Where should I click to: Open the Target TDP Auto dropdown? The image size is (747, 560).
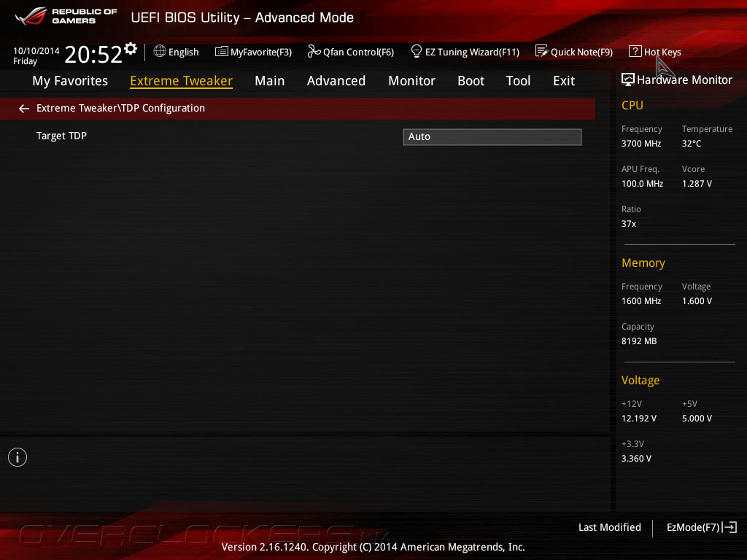tap(492, 136)
